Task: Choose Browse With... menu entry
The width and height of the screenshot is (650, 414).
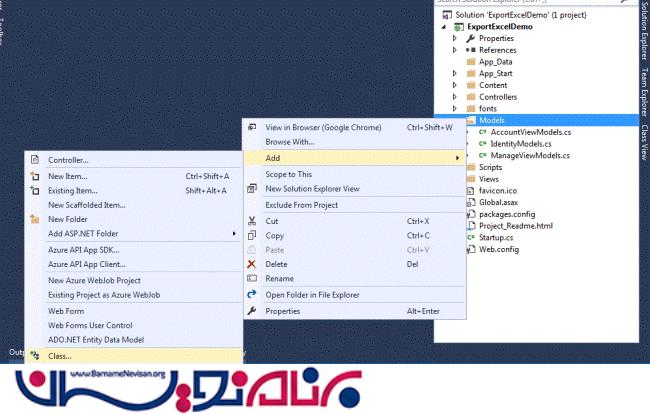Action: tap(355, 142)
